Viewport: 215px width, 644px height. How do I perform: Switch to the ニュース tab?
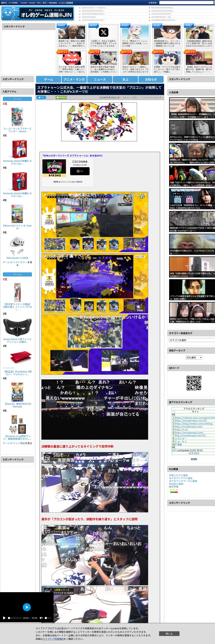(100, 79)
